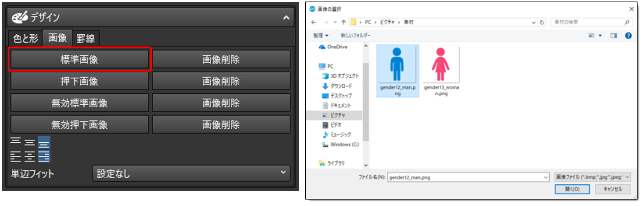Switch to the 色と形 tab
This screenshot has width=644, height=206.
click(25, 38)
